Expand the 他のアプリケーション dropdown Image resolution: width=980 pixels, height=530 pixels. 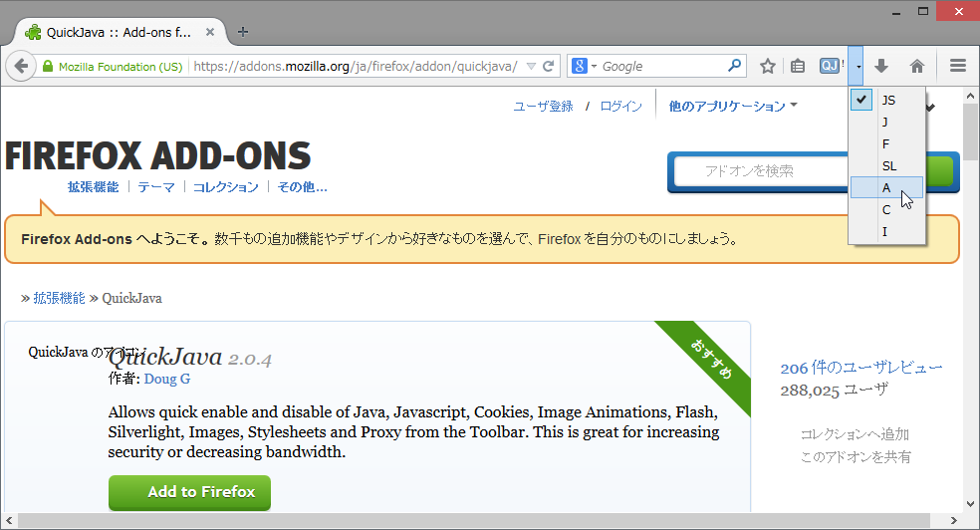click(732, 107)
